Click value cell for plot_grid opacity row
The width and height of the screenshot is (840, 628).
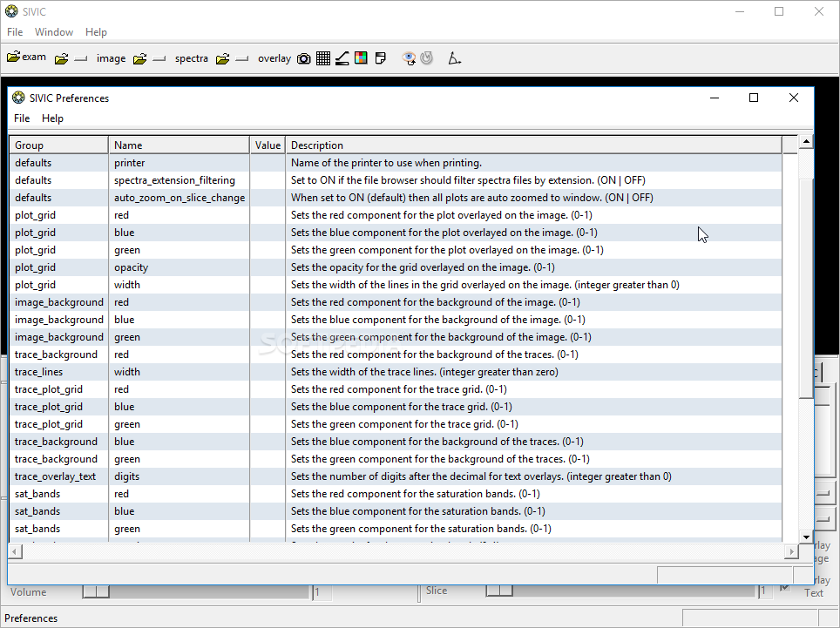(x=268, y=267)
